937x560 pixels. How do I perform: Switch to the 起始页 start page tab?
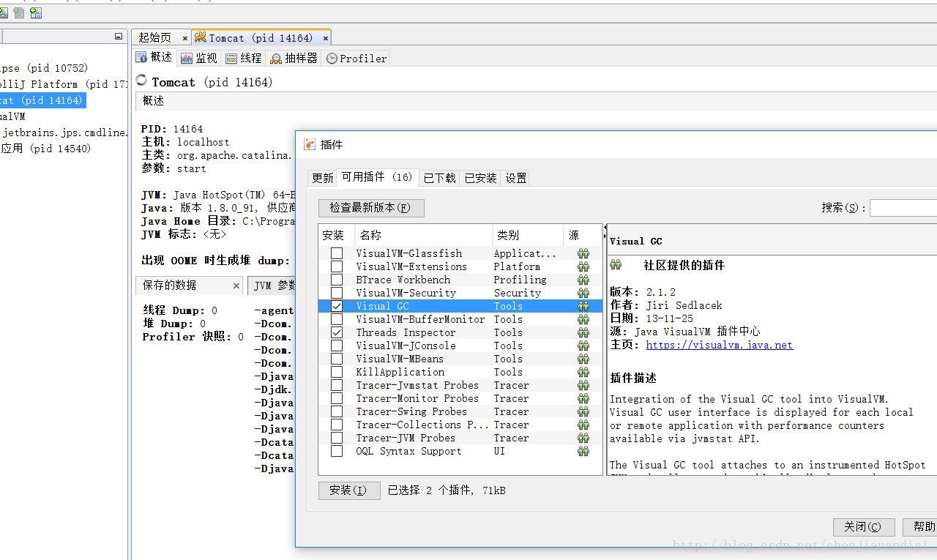(x=161, y=38)
